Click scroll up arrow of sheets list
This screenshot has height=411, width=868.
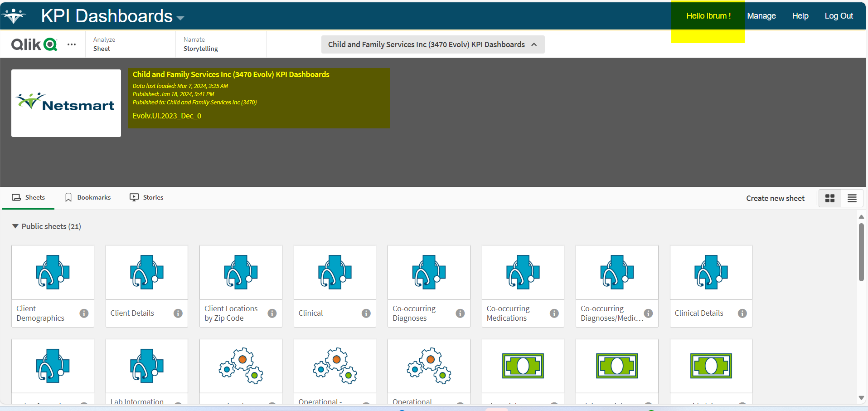[861, 217]
